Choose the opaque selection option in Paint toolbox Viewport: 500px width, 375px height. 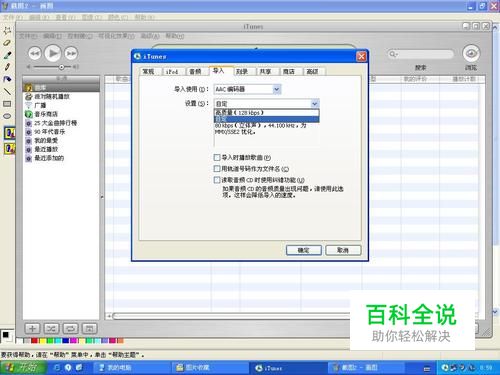click(9, 133)
